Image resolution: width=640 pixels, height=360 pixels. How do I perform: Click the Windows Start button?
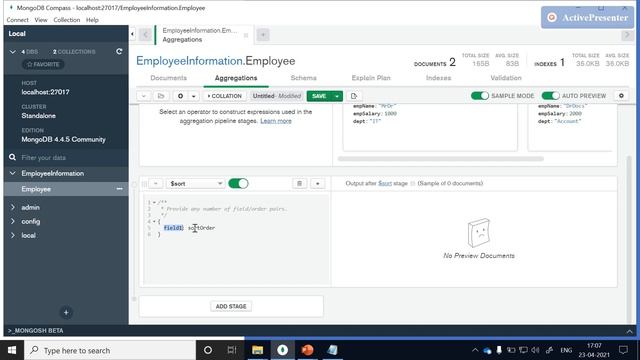point(12,350)
